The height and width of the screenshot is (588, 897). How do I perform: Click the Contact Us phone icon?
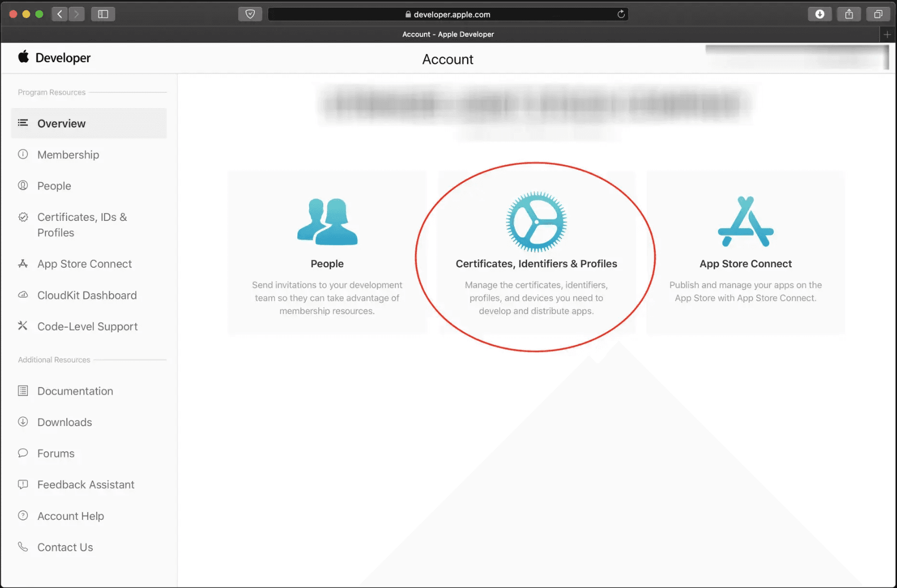(23, 547)
